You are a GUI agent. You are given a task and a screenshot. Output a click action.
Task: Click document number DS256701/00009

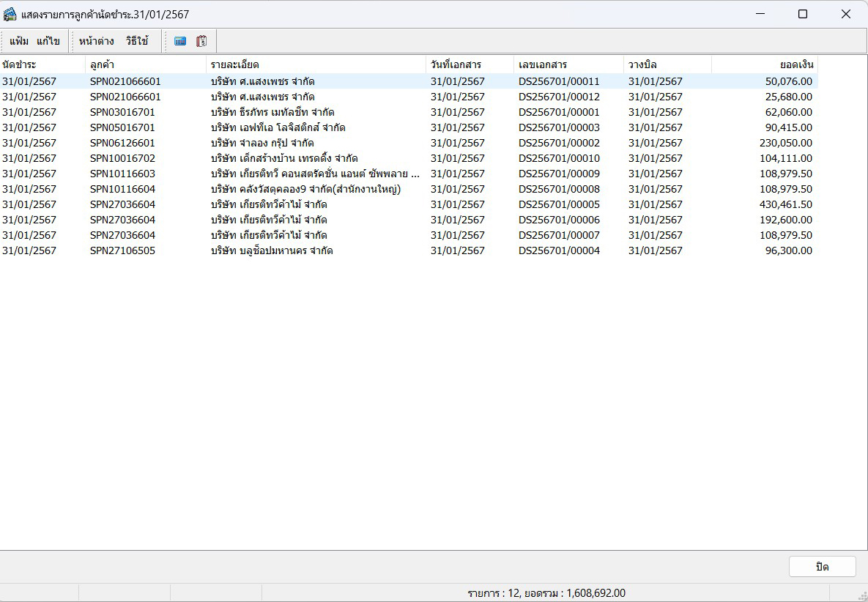[x=559, y=174]
